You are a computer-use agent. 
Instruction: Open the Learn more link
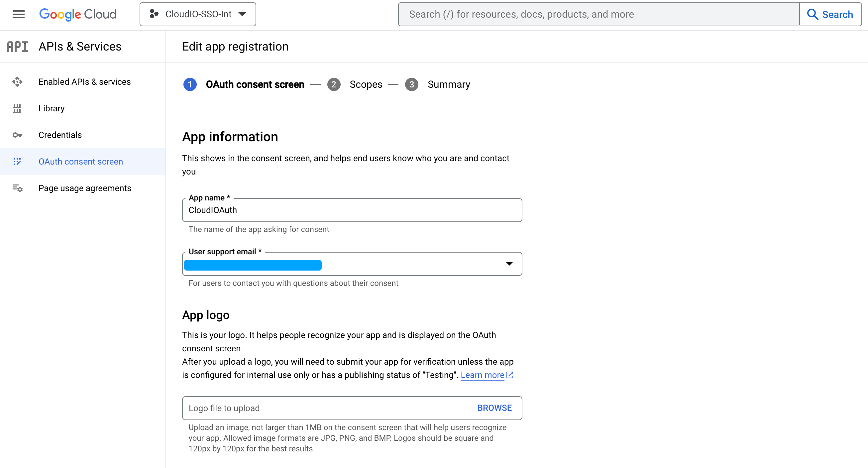[x=482, y=375]
